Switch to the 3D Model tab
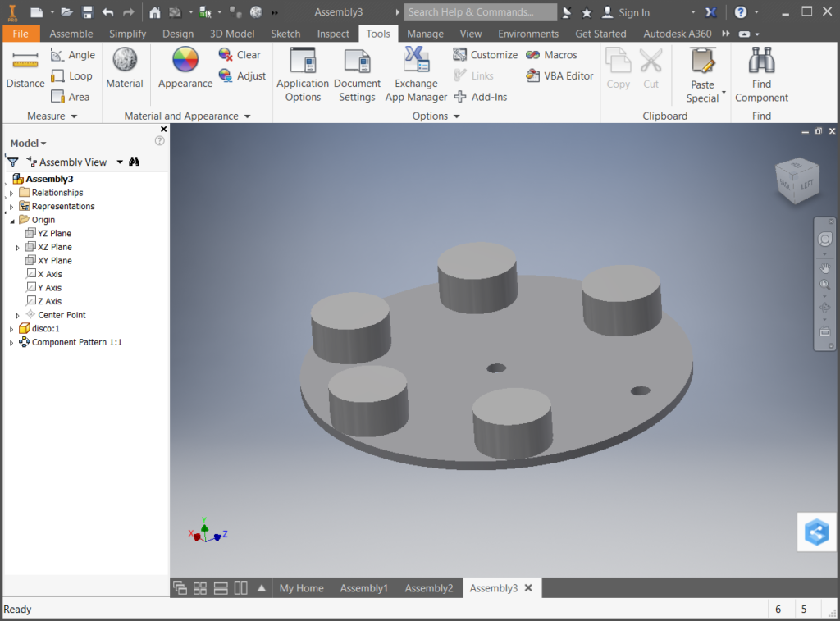Screen dimensions: 840x621 [x=232, y=33]
